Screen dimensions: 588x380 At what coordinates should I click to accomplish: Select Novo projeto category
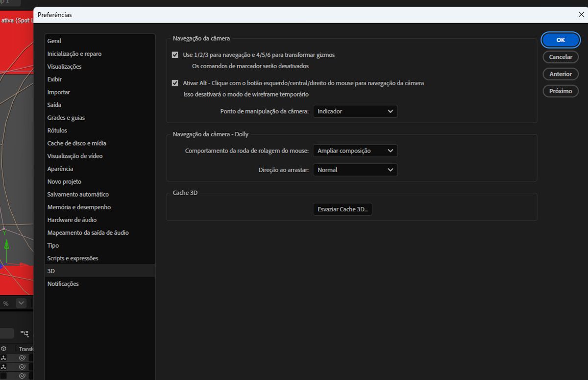coord(99,181)
